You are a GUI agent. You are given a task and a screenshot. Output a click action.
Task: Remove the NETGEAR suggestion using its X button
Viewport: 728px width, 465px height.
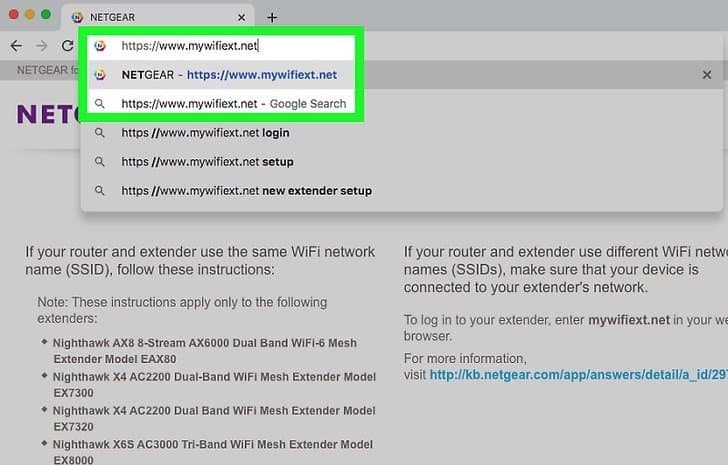[x=707, y=75]
